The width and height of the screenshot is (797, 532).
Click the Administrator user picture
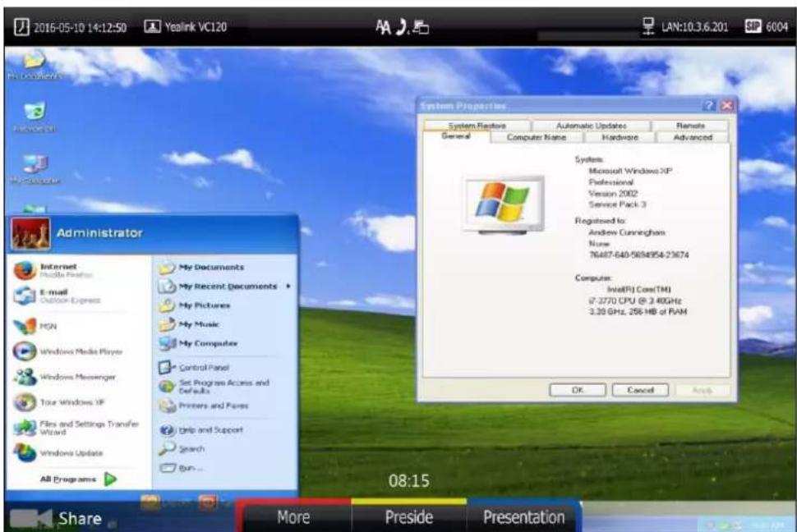click(x=30, y=234)
